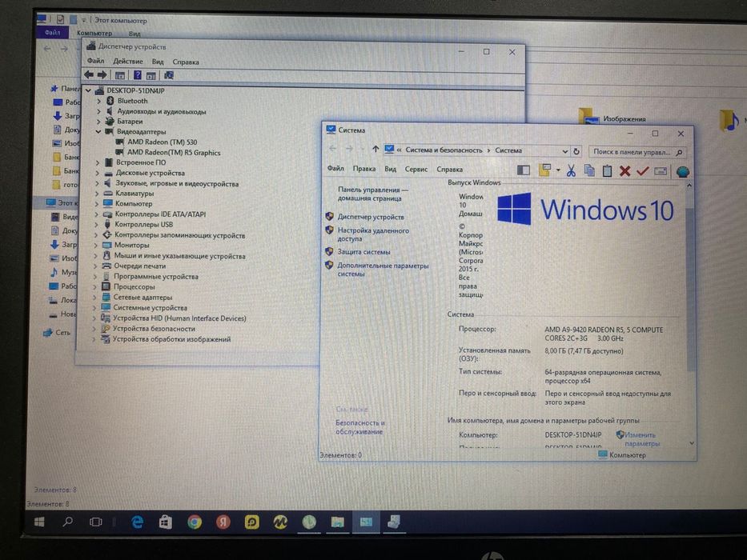Open Диспетчер устройств link in System sidebar
747x560 pixels.
click(371, 217)
